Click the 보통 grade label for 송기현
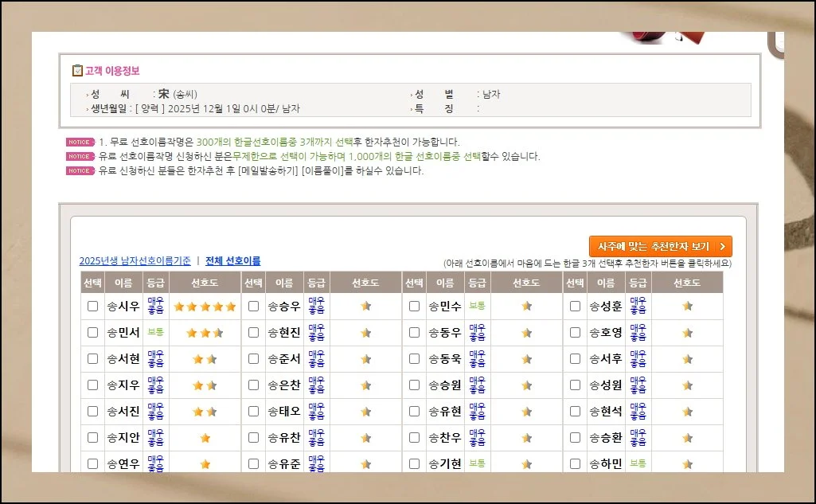816x504 pixels. pos(477,463)
